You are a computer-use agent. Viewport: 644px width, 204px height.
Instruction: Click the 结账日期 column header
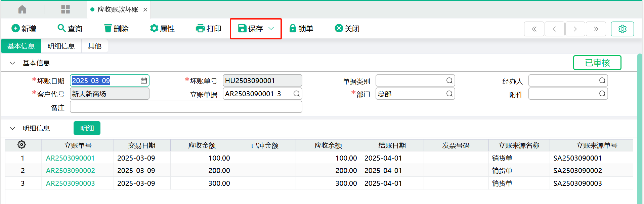point(392,145)
